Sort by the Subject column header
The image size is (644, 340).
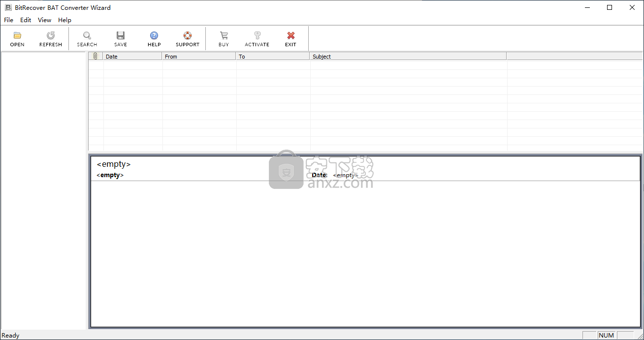pyautogui.click(x=408, y=56)
